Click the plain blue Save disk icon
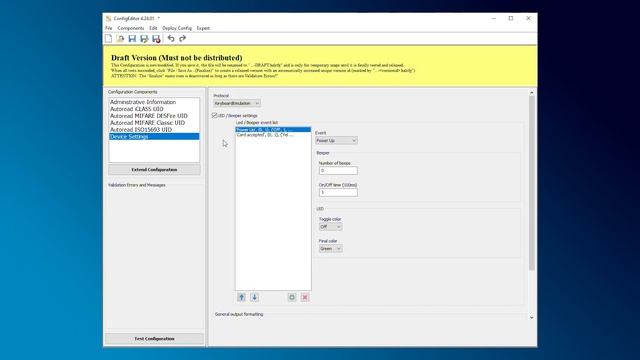The image size is (640, 360). (x=132, y=38)
